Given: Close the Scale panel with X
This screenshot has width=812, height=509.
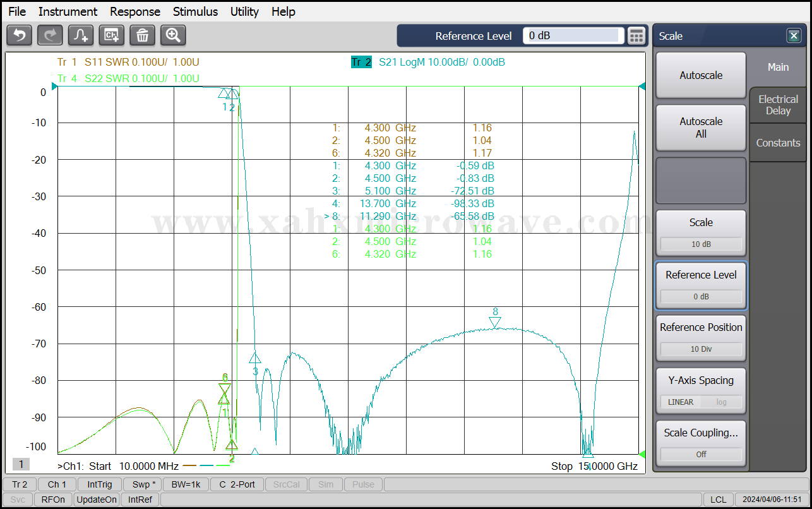Looking at the screenshot, I should (794, 36).
